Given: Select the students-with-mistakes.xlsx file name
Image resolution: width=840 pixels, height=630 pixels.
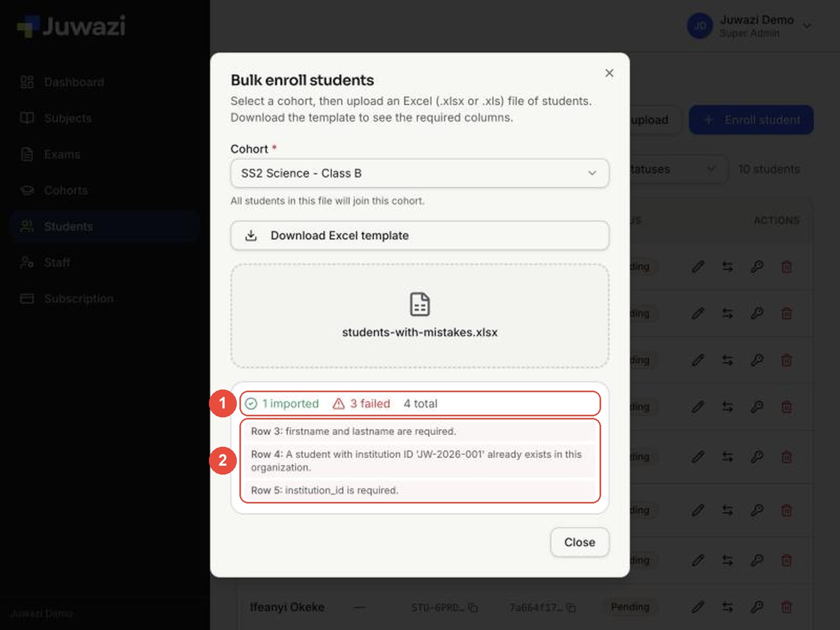Looking at the screenshot, I should [x=419, y=332].
